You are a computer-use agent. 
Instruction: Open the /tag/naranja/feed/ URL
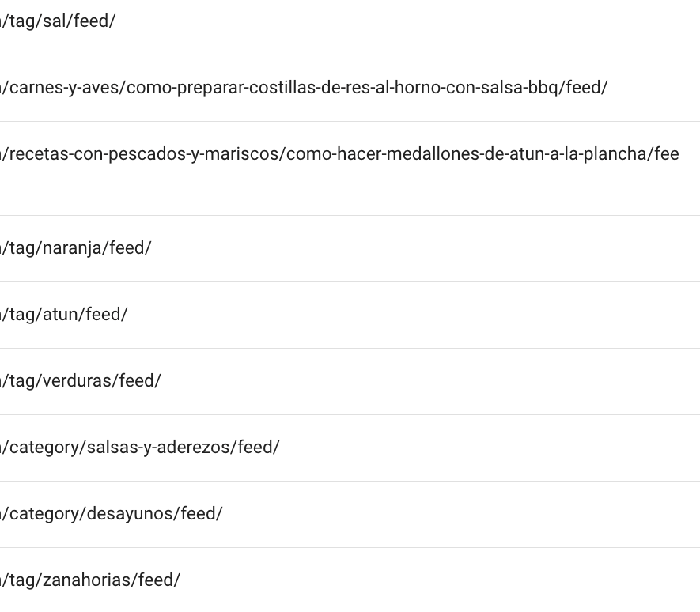(x=75, y=248)
